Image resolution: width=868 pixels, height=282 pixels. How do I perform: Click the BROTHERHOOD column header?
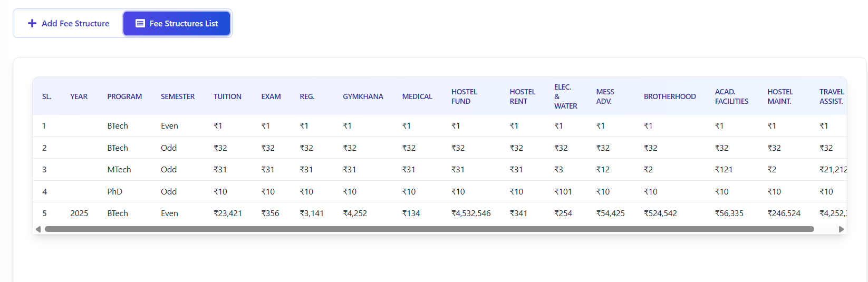[x=670, y=96]
